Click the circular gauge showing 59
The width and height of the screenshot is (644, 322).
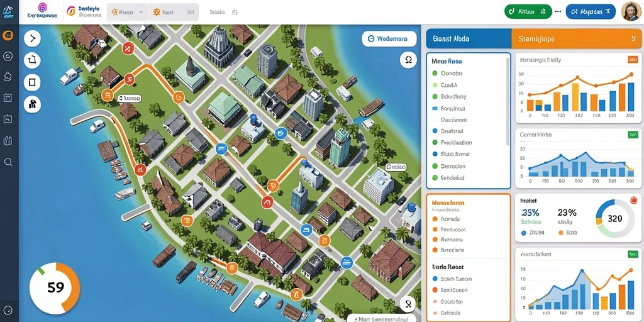(x=55, y=288)
